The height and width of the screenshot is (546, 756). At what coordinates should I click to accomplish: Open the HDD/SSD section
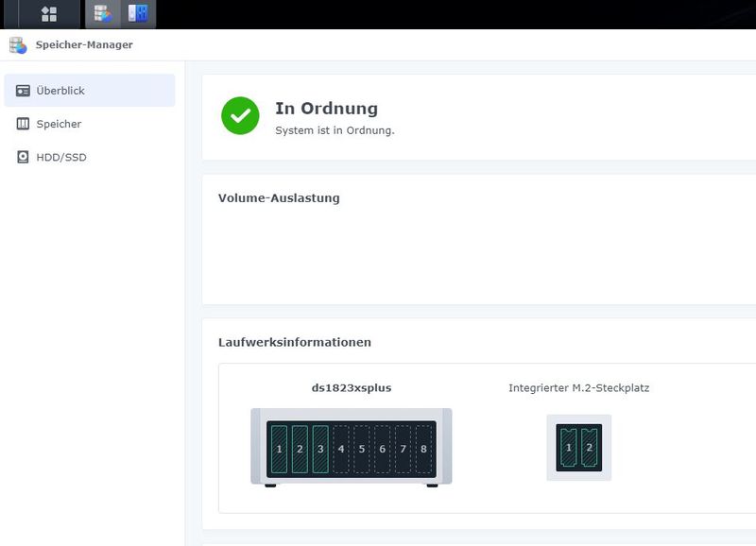58,157
